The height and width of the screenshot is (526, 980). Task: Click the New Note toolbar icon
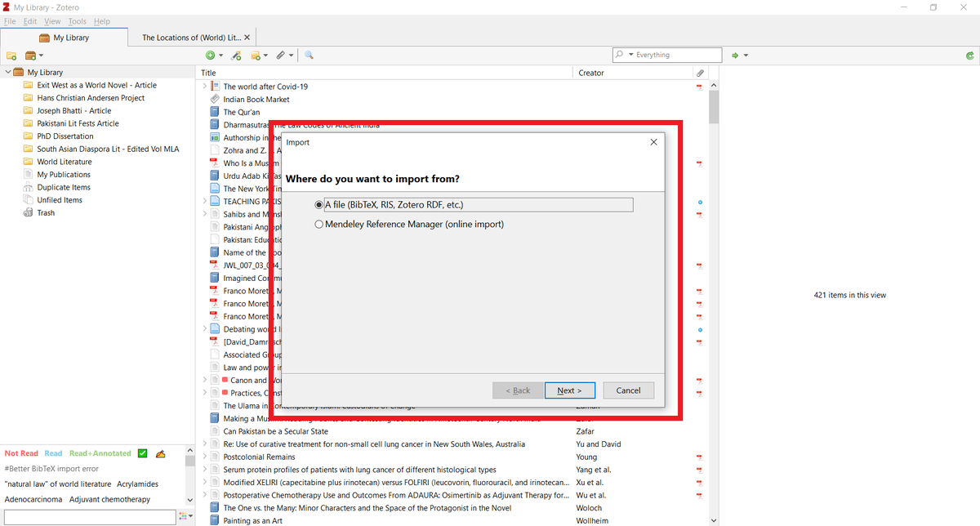(256, 56)
